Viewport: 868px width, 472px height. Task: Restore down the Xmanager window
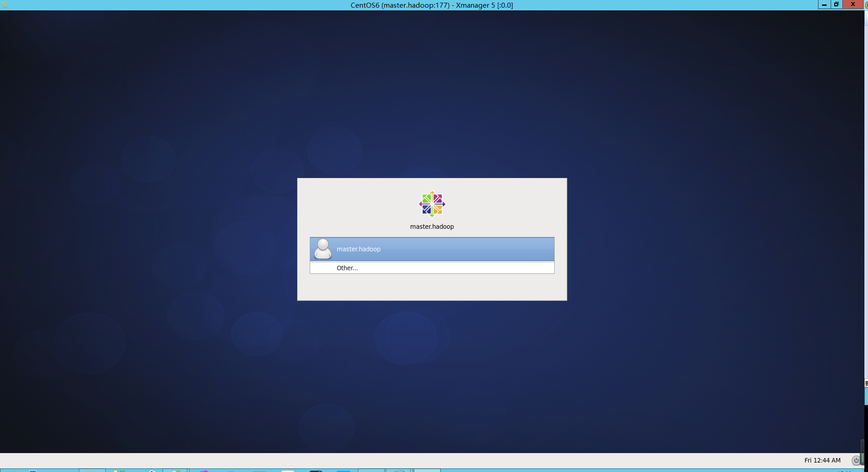point(836,5)
